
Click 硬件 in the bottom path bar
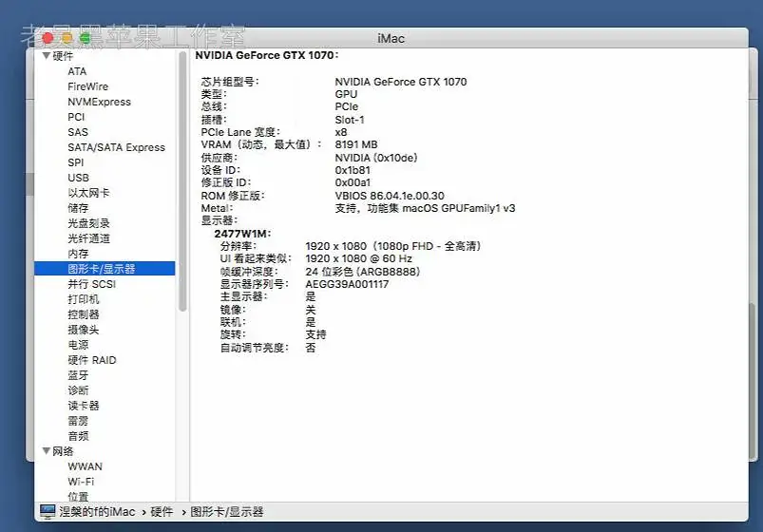click(162, 511)
